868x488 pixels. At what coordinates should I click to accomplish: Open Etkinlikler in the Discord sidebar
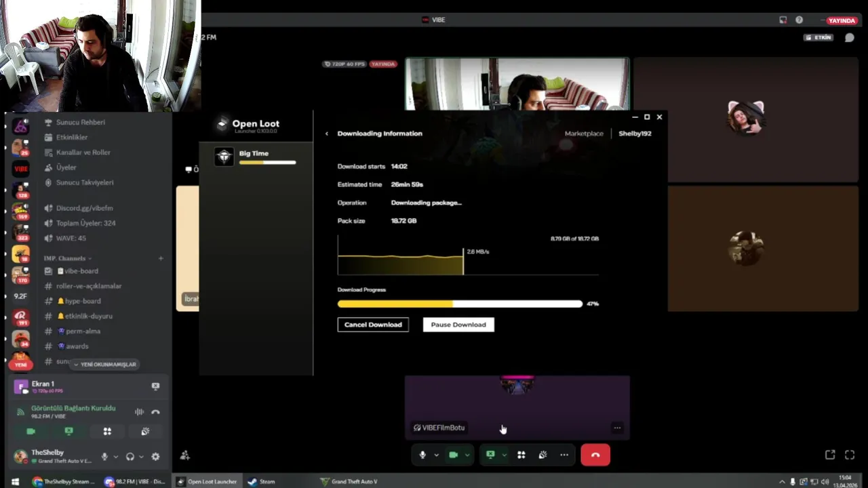tap(72, 138)
